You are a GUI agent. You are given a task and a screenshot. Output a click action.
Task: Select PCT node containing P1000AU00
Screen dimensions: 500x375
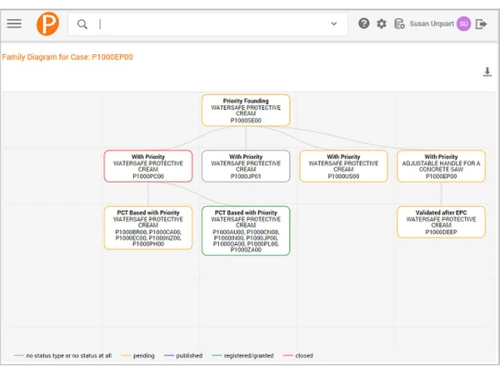click(x=246, y=231)
